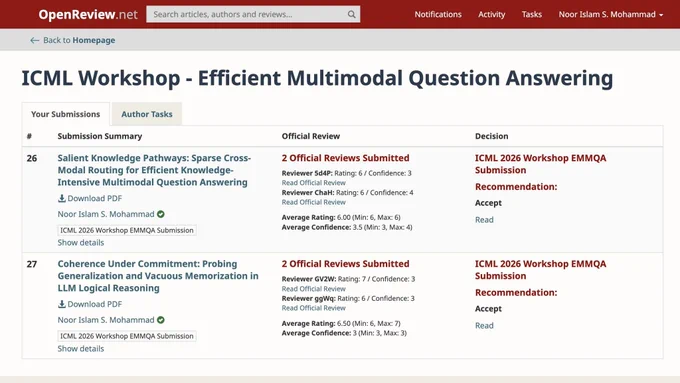The height and width of the screenshot is (383, 680).
Task: Click the ICML Workshop page heading
Action: (x=317, y=78)
